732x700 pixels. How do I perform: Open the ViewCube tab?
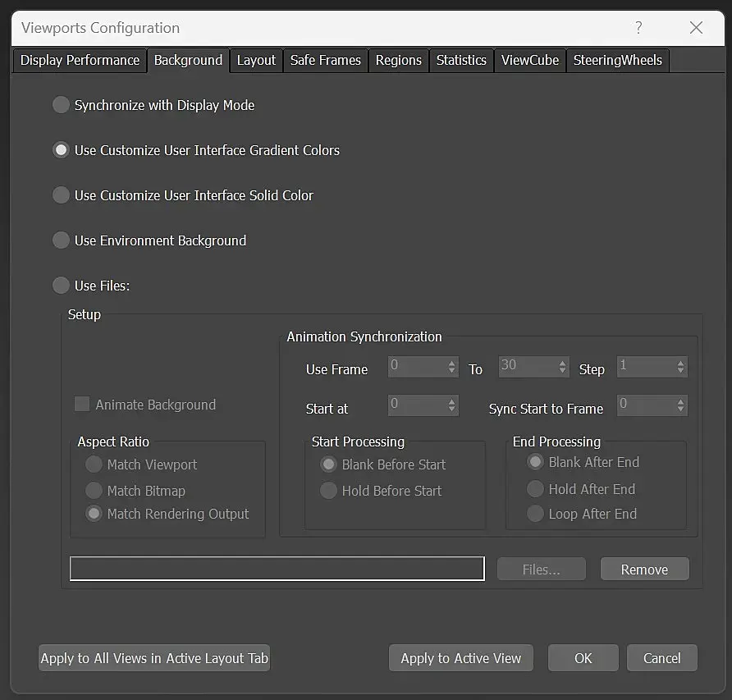coord(530,60)
